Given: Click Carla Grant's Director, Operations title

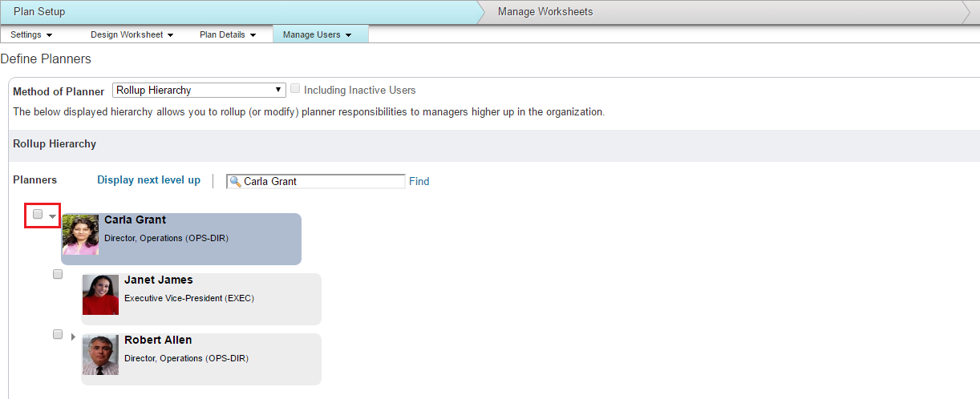Looking at the screenshot, I should pyautogui.click(x=167, y=238).
